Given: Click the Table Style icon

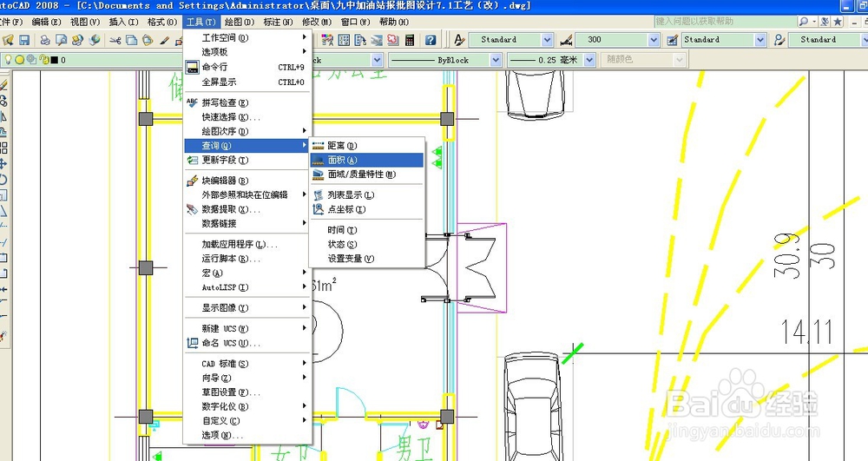Looking at the screenshot, I should tap(672, 40).
